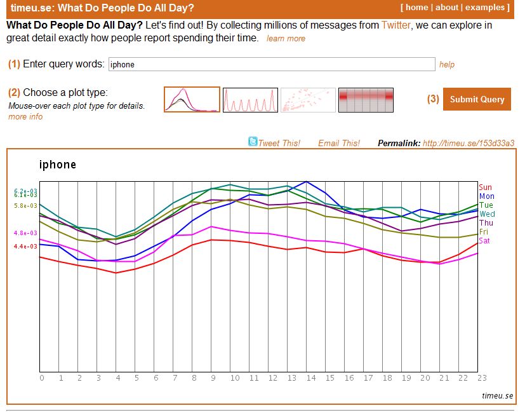Screen dimensions: 532x415
Task: Click the Mon legend label
Action: click(x=486, y=196)
